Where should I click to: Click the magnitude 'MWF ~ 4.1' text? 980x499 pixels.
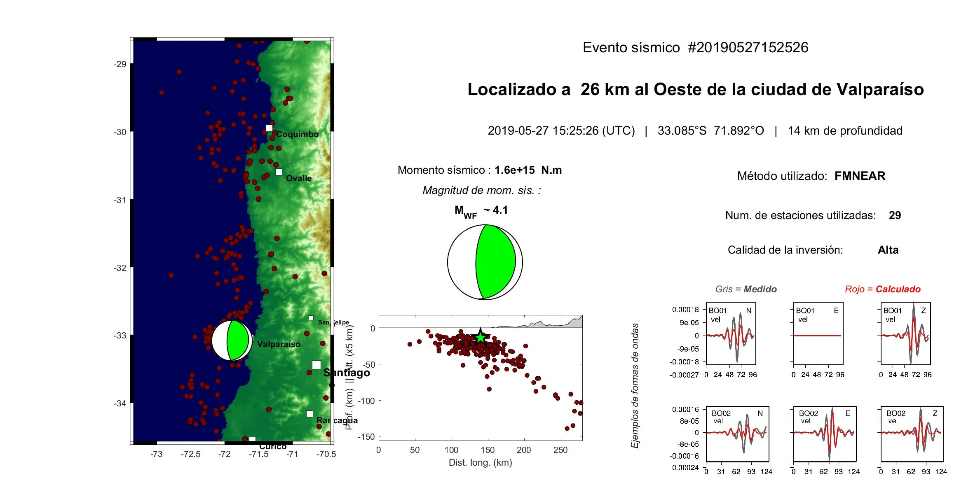pos(481,211)
